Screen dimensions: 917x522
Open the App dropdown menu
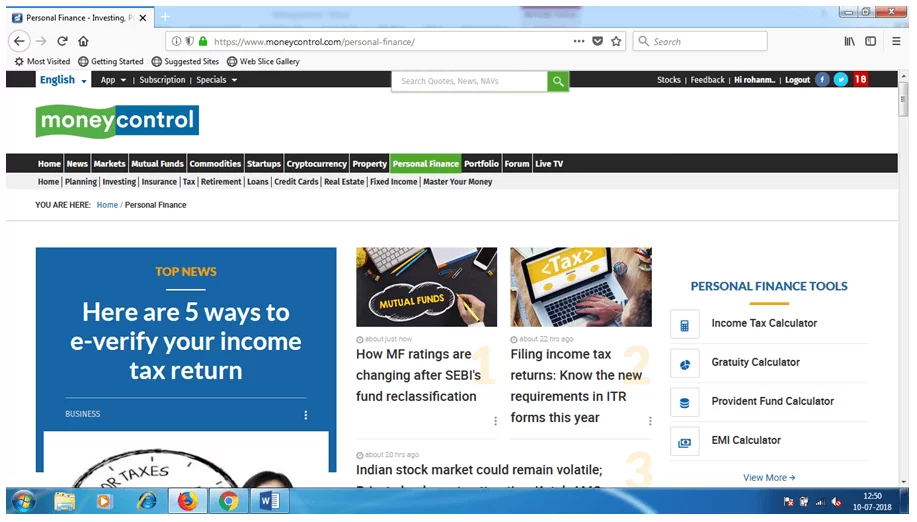[x=113, y=80]
